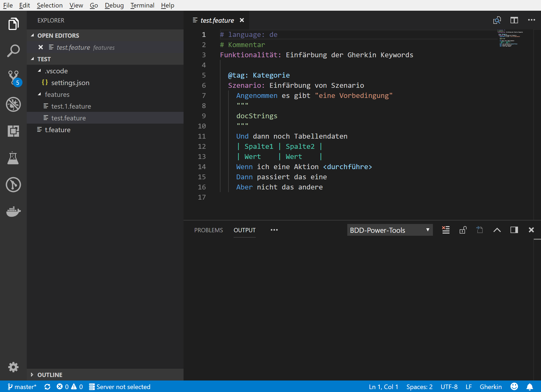Open the Docker view

click(x=13, y=211)
